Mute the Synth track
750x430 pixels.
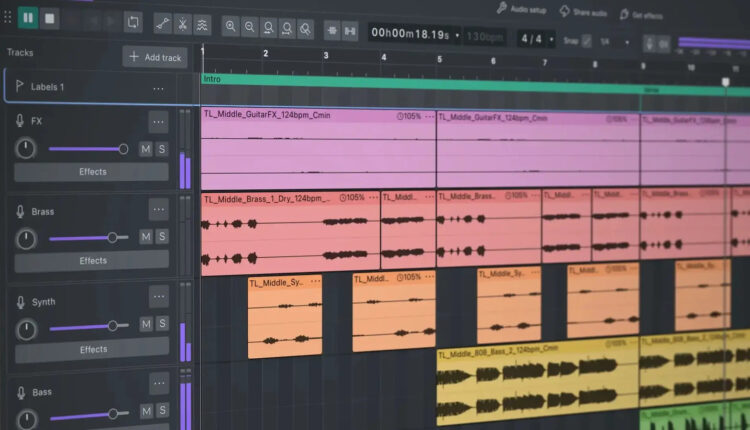click(x=146, y=324)
